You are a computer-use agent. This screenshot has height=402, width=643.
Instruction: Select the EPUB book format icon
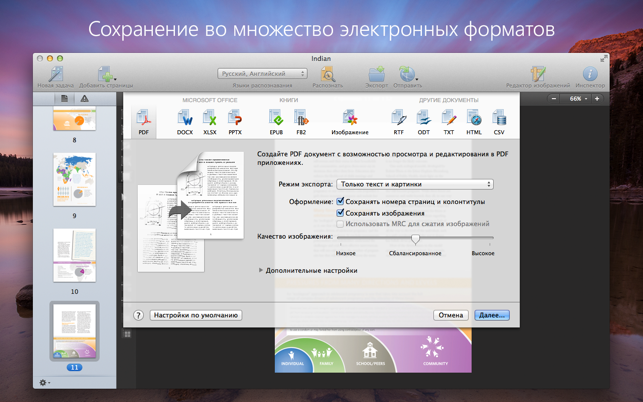tap(276, 121)
